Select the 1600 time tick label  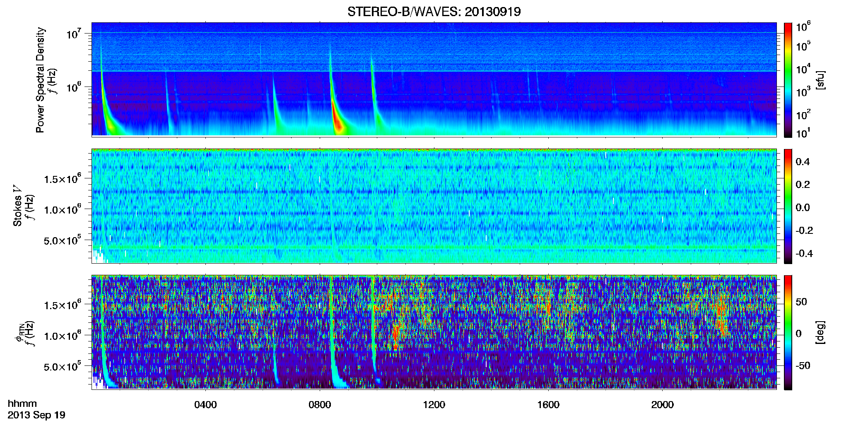[x=548, y=405]
